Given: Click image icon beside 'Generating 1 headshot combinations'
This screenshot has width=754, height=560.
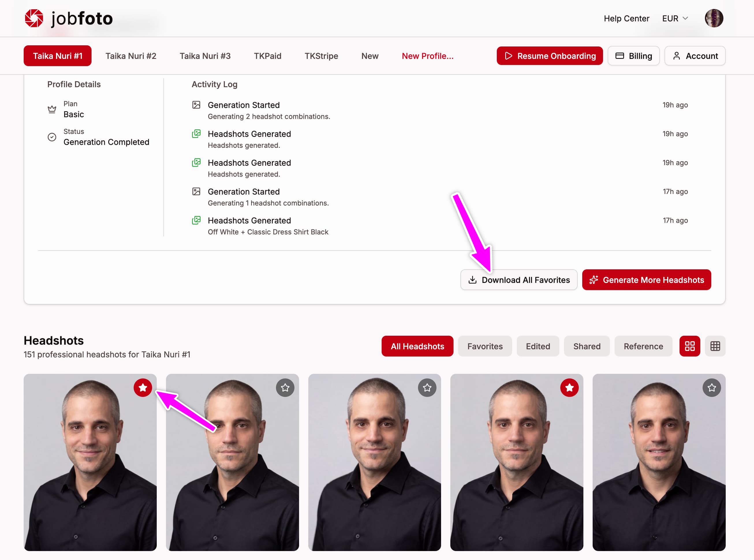Looking at the screenshot, I should coord(196,191).
